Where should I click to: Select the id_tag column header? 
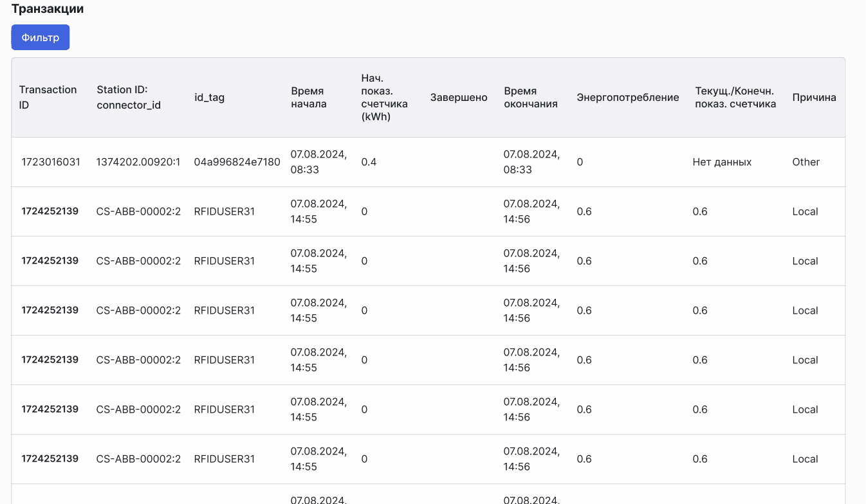pyautogui.click(x=209, y=98)
